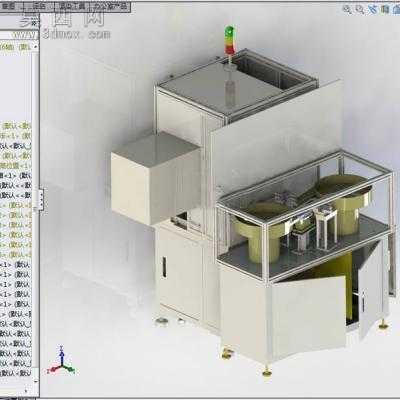The height and width of the screenshot is (400, 400).
Task: Click the feature tree panel collapse handle
Action: coord(41,199)
